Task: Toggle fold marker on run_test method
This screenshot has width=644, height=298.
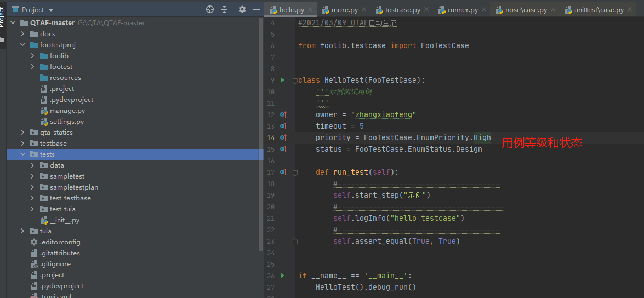Action: 295,172
